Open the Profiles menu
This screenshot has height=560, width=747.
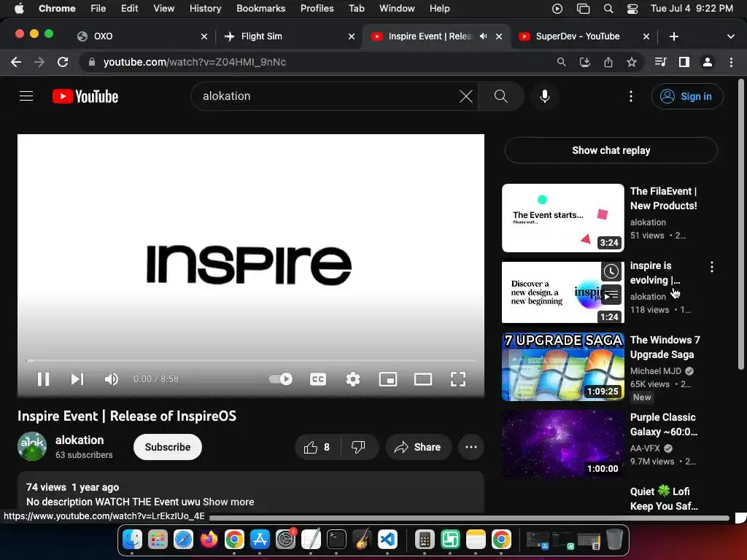(x=317, y=8)
